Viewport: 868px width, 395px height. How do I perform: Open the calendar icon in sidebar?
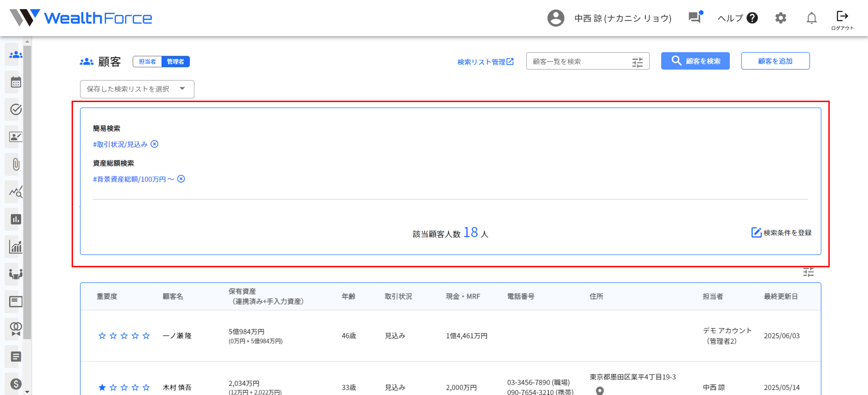click(x=16, y=82)
